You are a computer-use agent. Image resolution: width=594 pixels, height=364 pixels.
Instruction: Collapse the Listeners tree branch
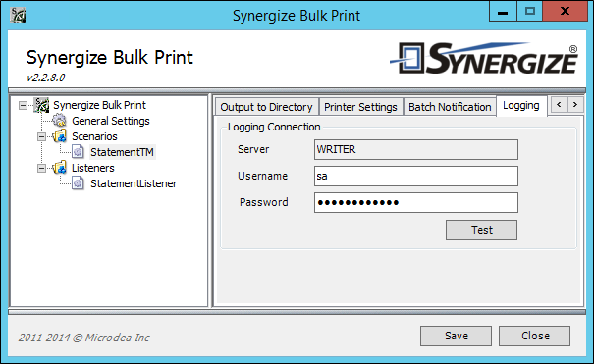coord(41,168)
